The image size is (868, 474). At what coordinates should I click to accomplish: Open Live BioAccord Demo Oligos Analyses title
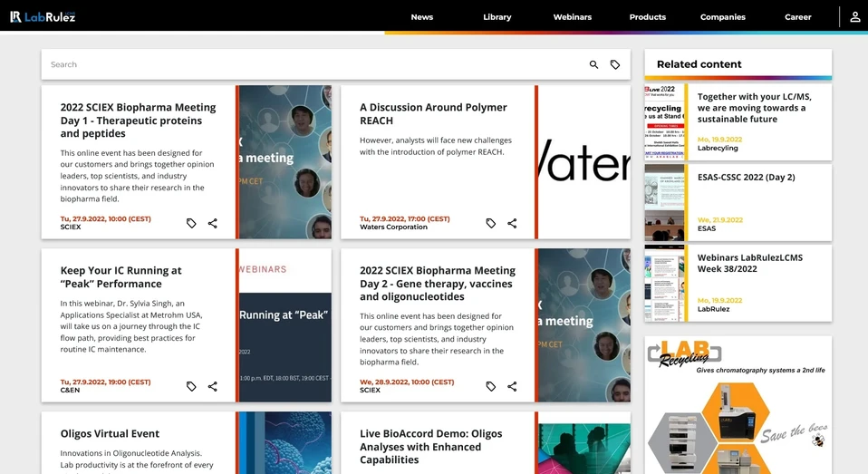pyautogui.click(x=430, y=446)
